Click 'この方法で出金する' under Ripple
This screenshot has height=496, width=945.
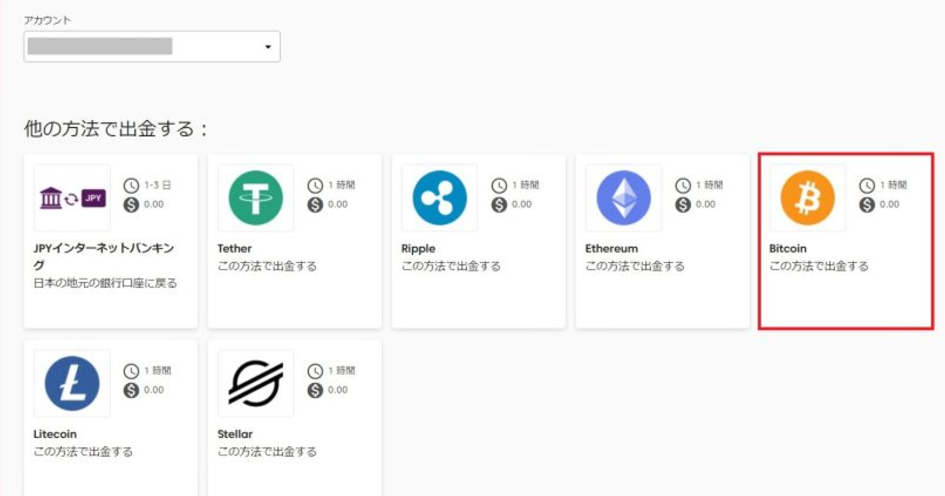(450, 267)
